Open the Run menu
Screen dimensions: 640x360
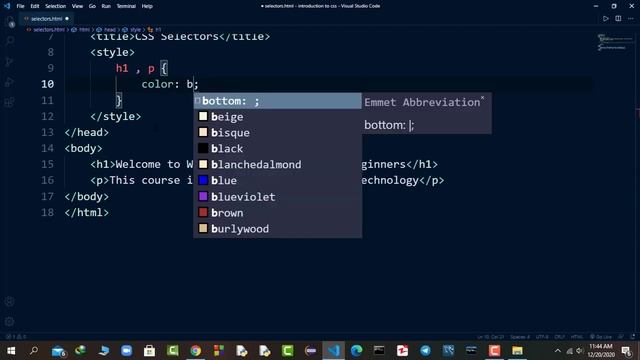pos(106,6)
